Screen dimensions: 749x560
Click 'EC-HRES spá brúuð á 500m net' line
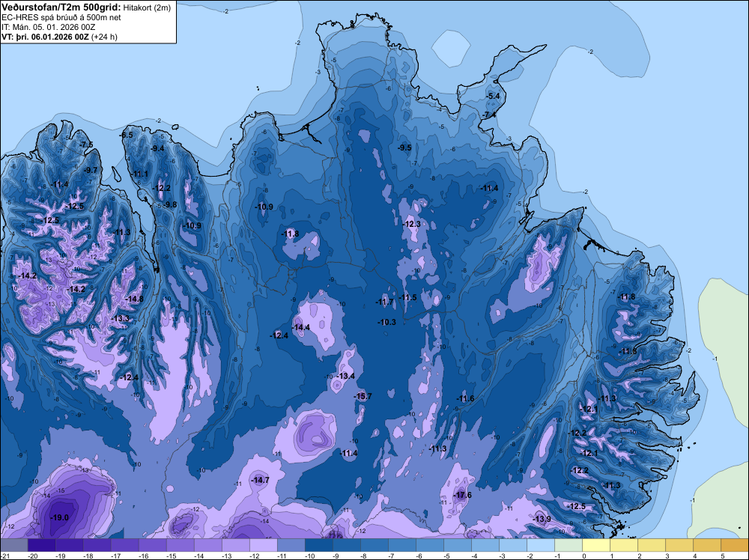(x=61, y=18)
